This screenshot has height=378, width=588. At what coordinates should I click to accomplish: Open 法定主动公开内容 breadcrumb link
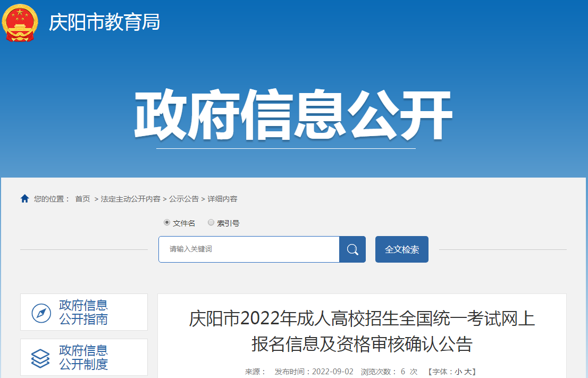pos(130,199)
